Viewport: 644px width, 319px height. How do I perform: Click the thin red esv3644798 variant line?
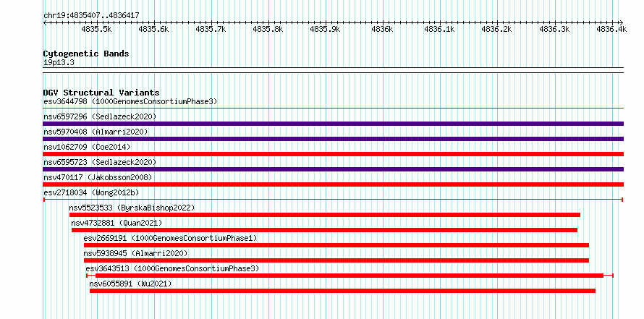pos(334,108)
